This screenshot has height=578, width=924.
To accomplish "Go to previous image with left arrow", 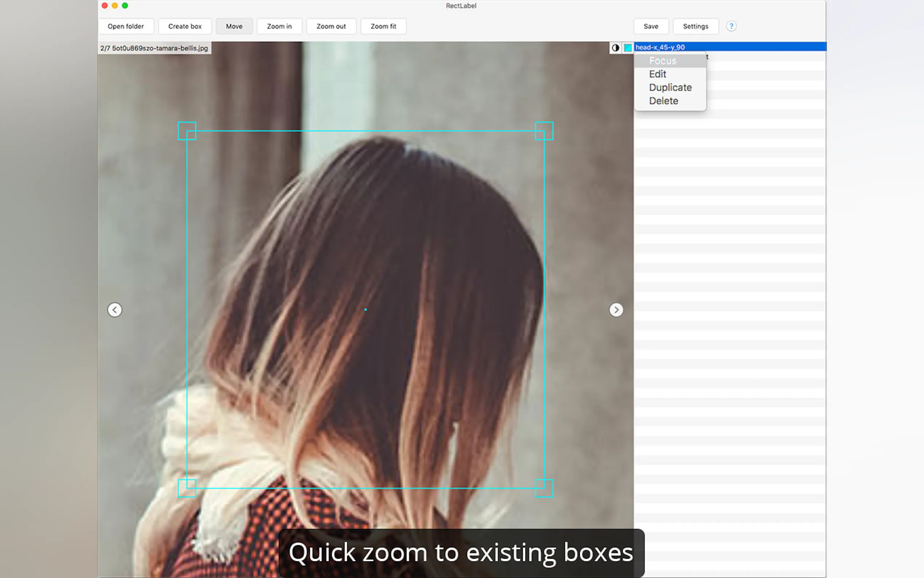I will [x=115, y=310].
